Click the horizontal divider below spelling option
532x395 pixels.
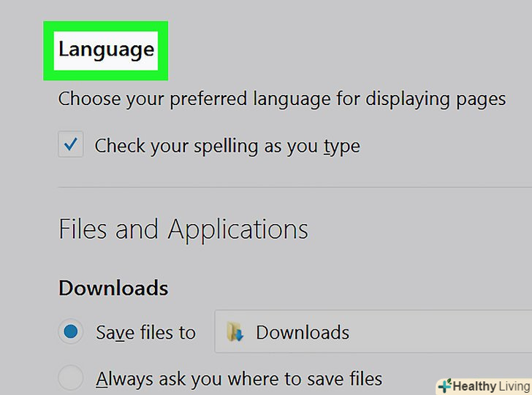click(292, 187)
